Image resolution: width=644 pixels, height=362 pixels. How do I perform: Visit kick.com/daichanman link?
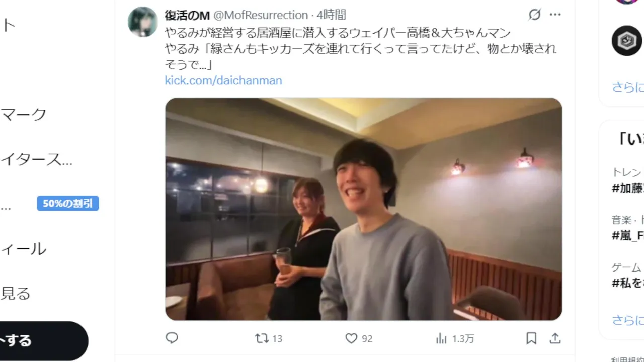(x=223, y=80)
